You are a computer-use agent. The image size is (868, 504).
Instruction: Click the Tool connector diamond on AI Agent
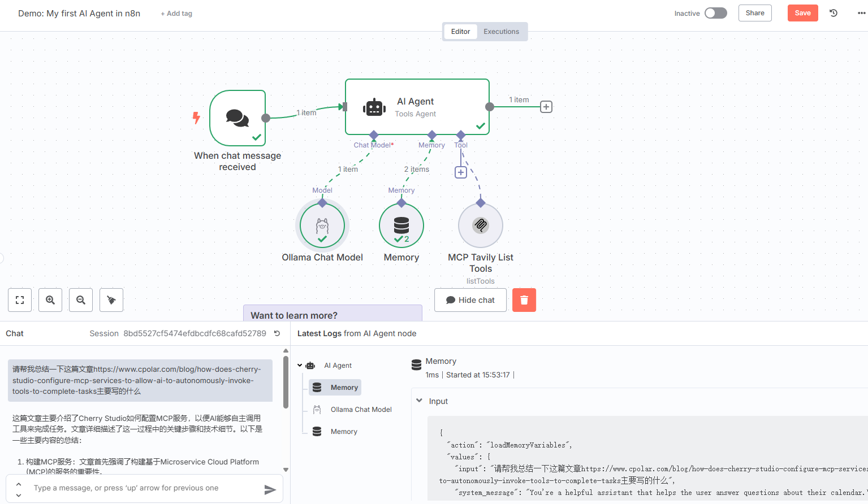(x=461, y=134)
